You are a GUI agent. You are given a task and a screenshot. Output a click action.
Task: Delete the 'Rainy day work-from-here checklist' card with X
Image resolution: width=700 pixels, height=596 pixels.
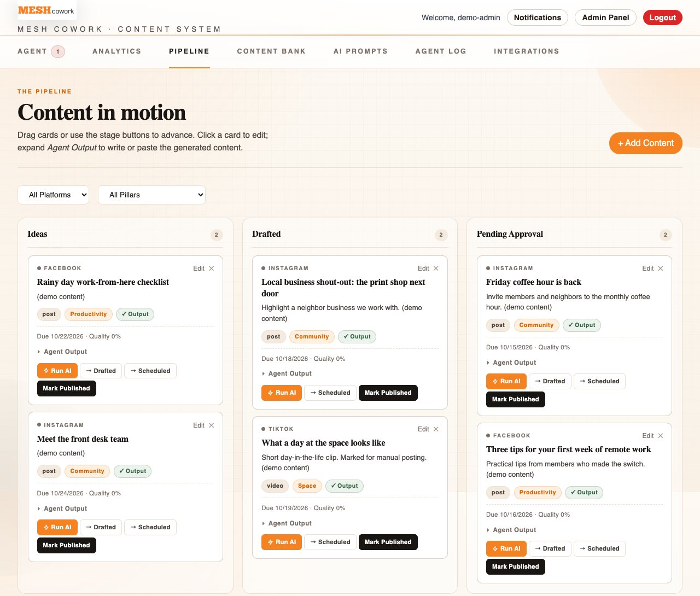(x=212, y=268)
